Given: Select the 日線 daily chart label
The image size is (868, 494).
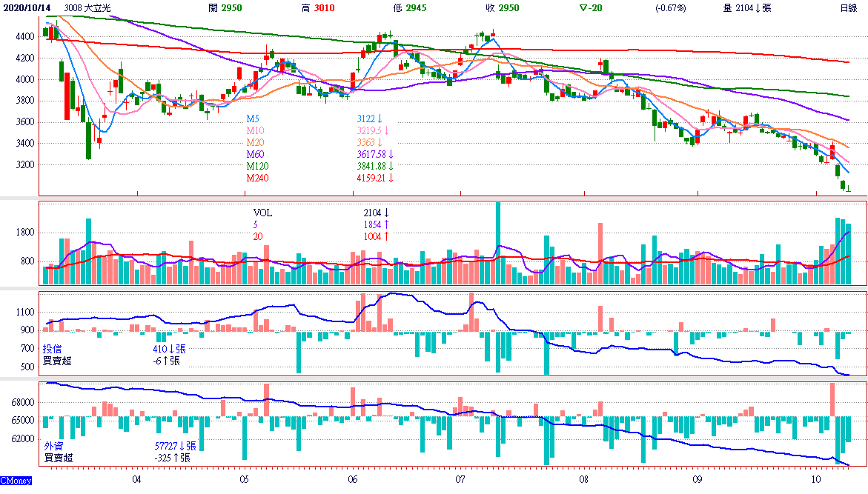Looking at the screenshot, I should pos(849,8).
